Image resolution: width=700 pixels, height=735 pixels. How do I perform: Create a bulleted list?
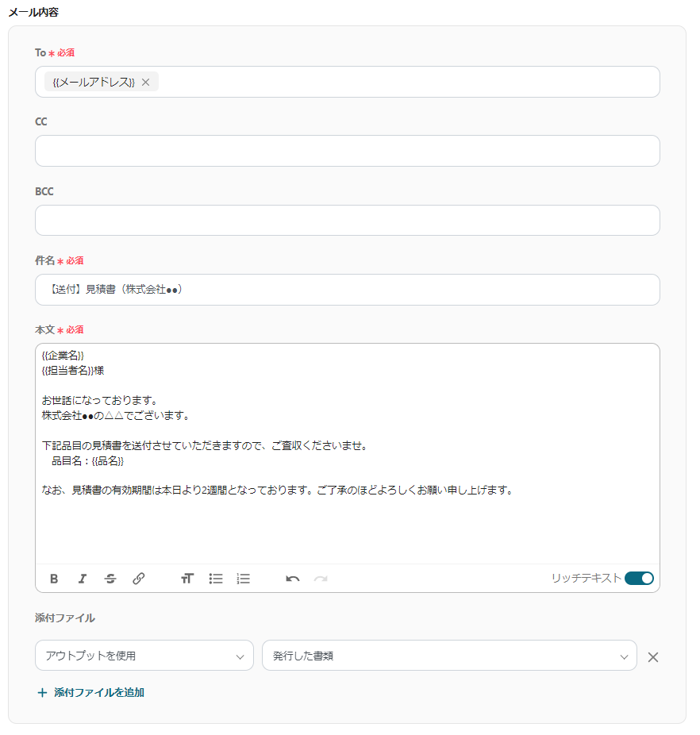coord(215,579)
